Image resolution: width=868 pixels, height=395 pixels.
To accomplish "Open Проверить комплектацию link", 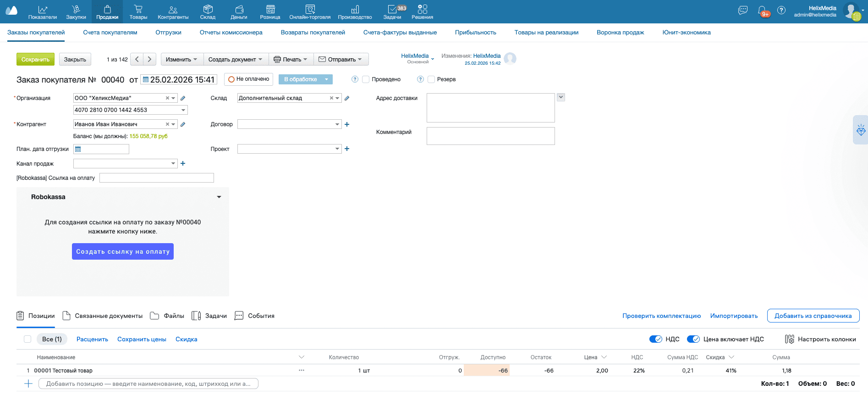I will (x=661, y=316).
